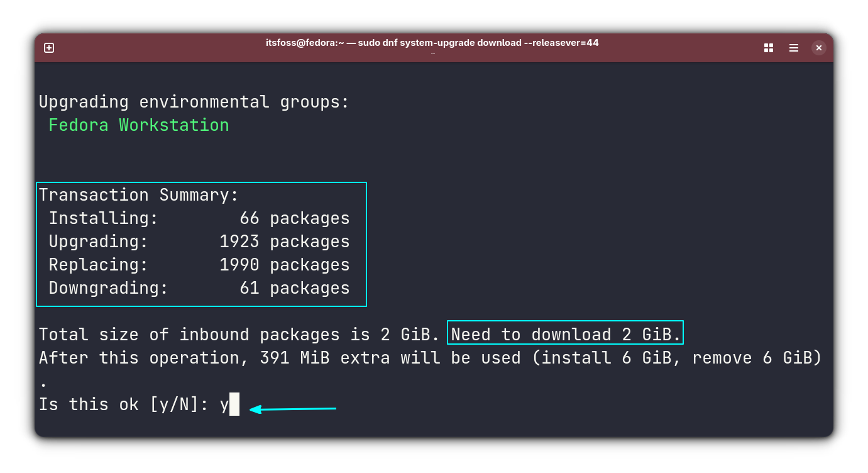Open the hamburger main menu

793,47
